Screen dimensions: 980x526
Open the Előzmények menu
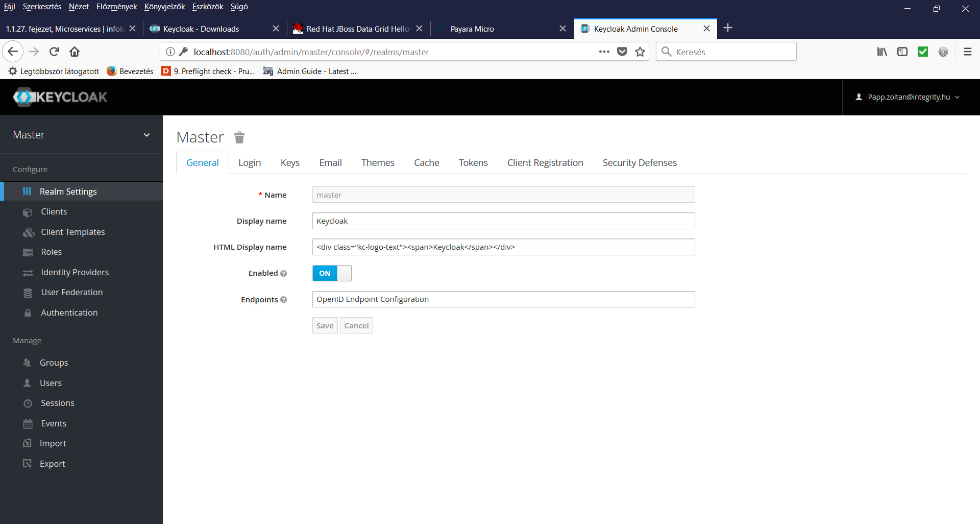click(x=116, y=7)
